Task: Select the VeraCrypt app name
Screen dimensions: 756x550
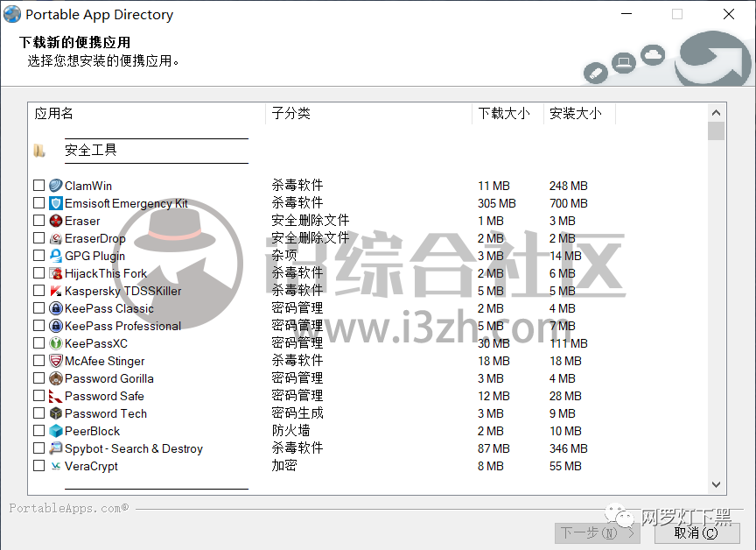Action: point(91,466)
